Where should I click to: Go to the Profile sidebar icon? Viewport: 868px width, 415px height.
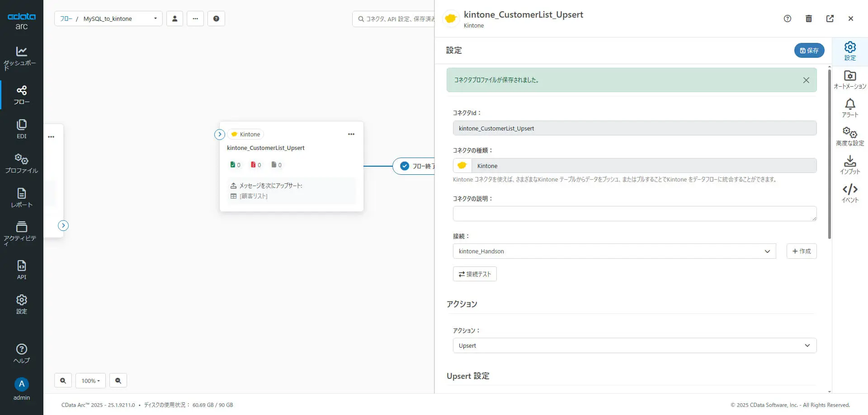[21, 163]
